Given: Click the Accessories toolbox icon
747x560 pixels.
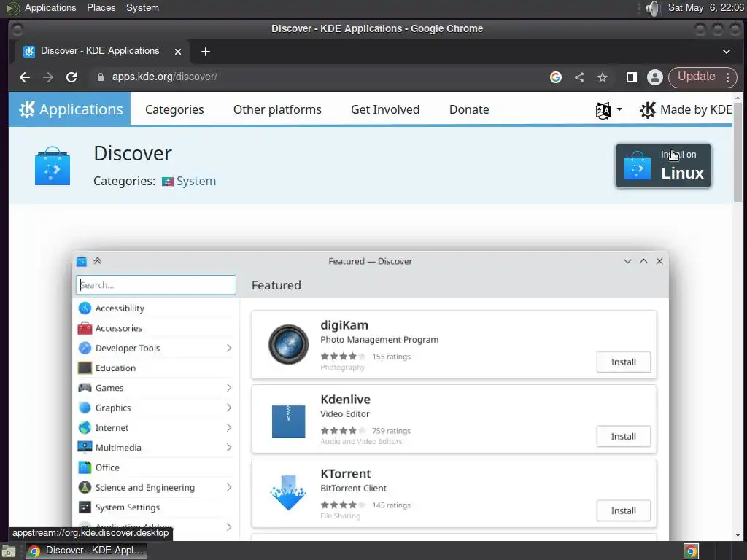Looking at the screenshot, I should click(85, 328).
